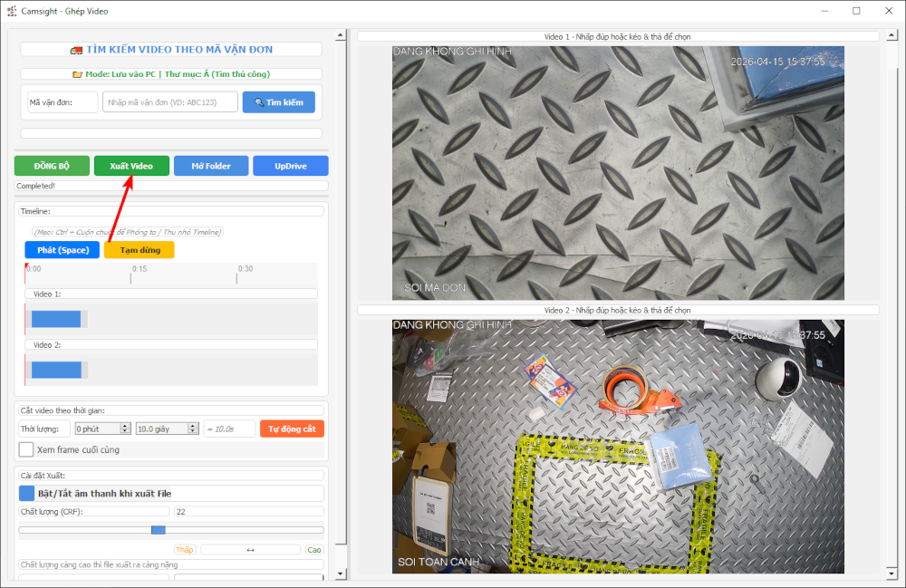The height and width of the screenshot is (588, 906).
Task: Upload via the UpDrive button
Action: (x=290, y=166)
